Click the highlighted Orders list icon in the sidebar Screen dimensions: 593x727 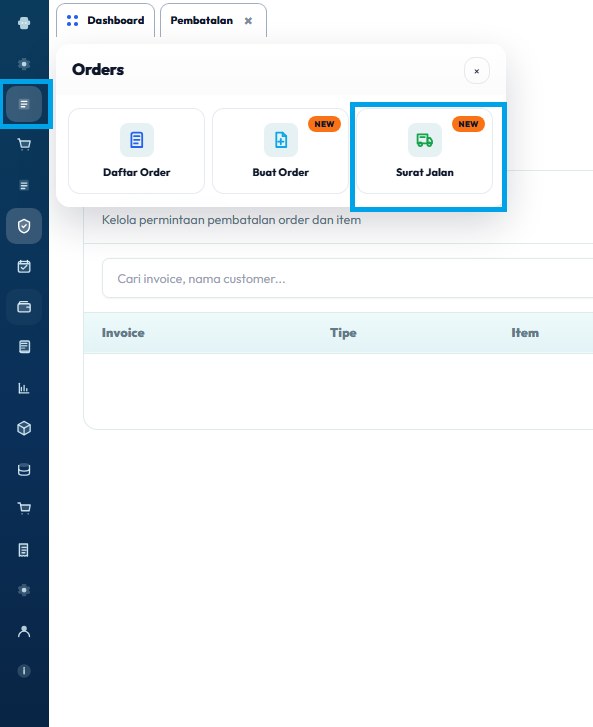(x=24, y=104)
